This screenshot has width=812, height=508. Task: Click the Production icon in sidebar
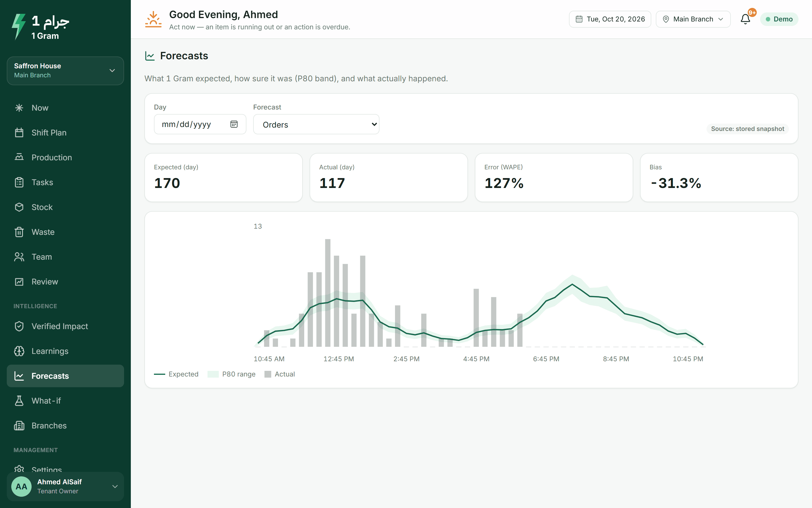click(x=19, y=157)
